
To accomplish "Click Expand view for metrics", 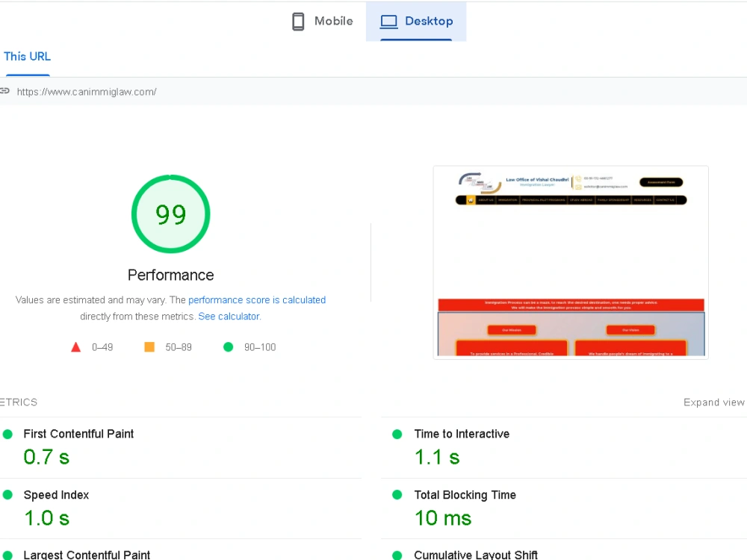I will pyautogui.click(x=713, y=402).
